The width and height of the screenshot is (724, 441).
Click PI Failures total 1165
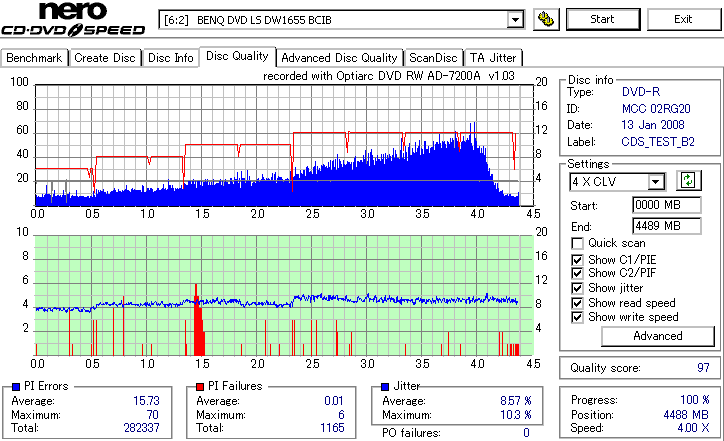tap(332, 428)
